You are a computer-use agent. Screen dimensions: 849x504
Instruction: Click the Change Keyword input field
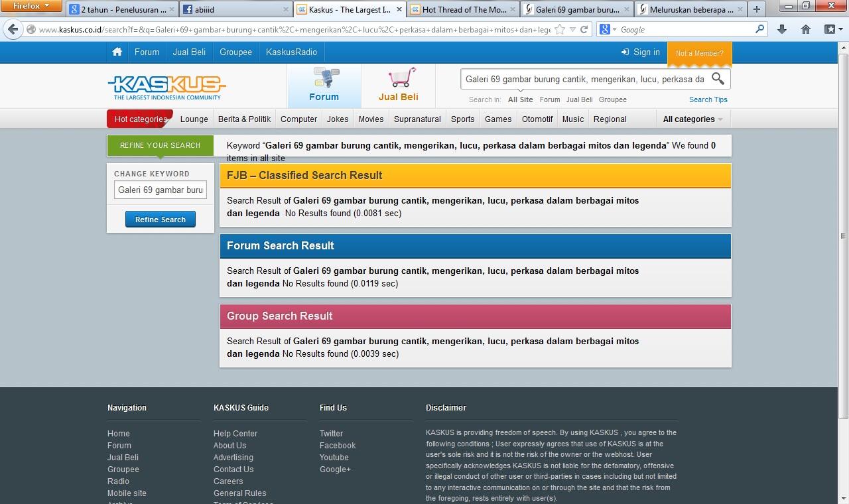tap(161, 190)
